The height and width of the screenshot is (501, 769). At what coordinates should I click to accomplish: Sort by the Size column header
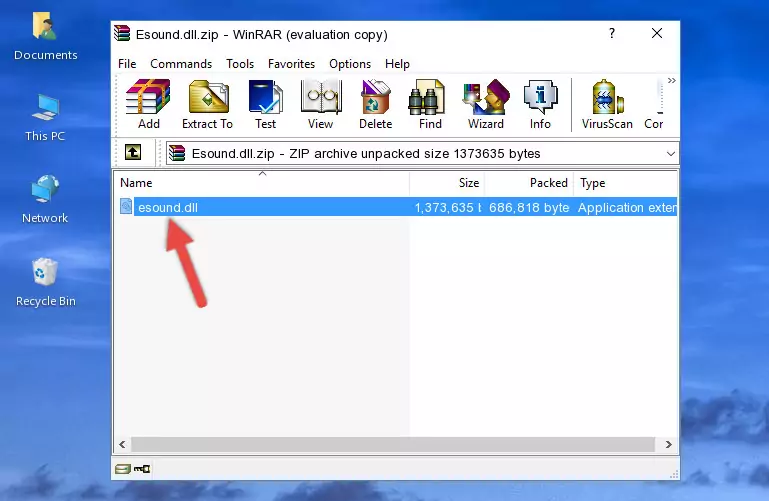point(447,182)
